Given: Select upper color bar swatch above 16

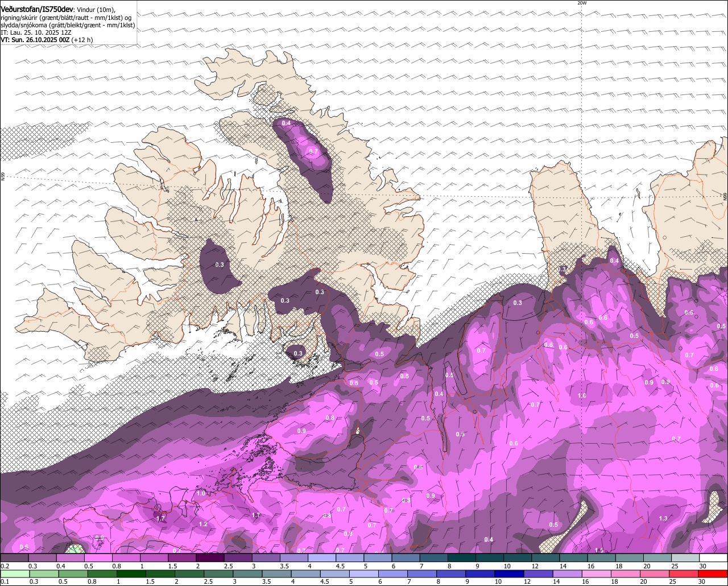Looking at the screenshot, I should point(602,558).
